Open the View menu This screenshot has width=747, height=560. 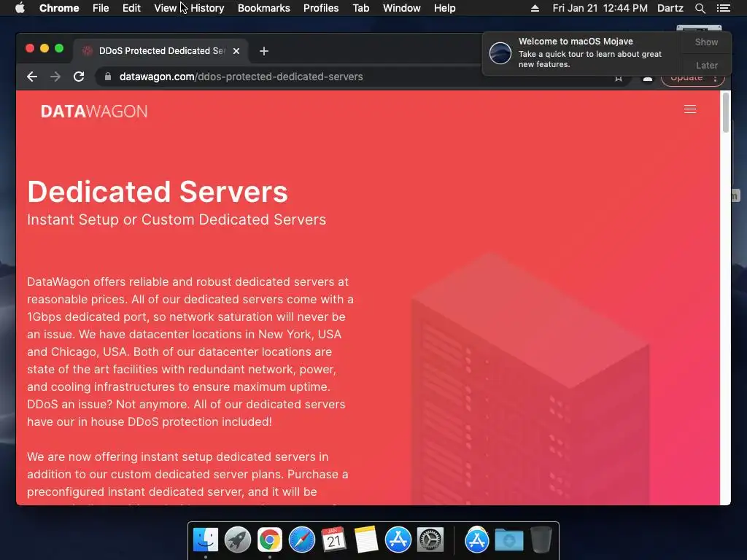pos(166,8)
